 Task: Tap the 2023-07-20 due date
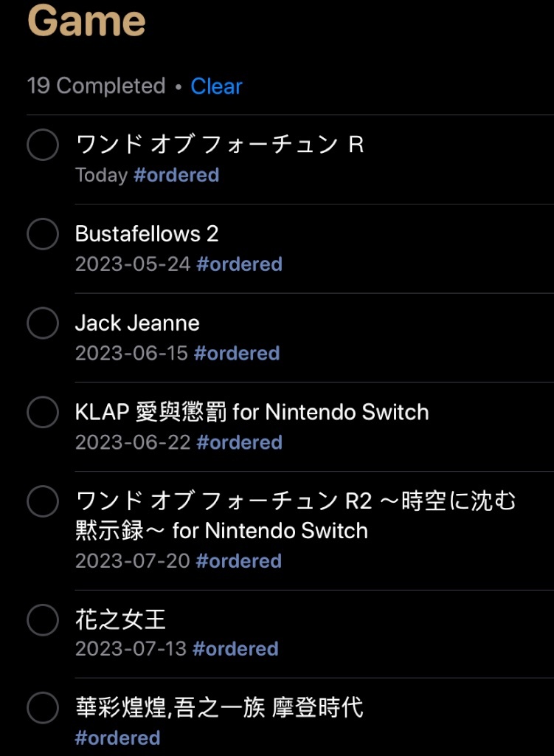[x=133, y=561]
